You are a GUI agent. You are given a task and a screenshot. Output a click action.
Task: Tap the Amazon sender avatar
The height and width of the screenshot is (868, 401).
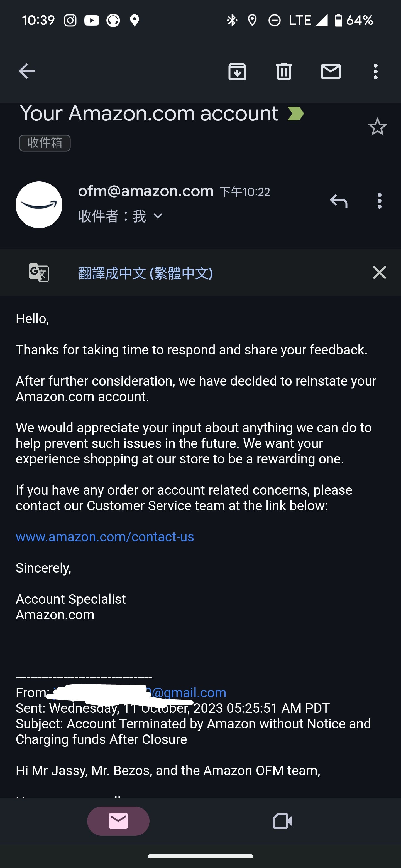(39, 204)
